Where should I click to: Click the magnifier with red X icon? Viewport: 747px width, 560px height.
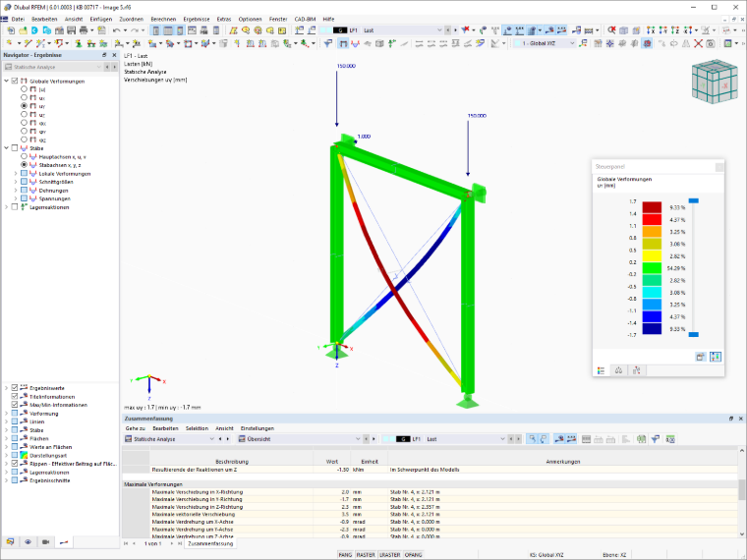611,30
